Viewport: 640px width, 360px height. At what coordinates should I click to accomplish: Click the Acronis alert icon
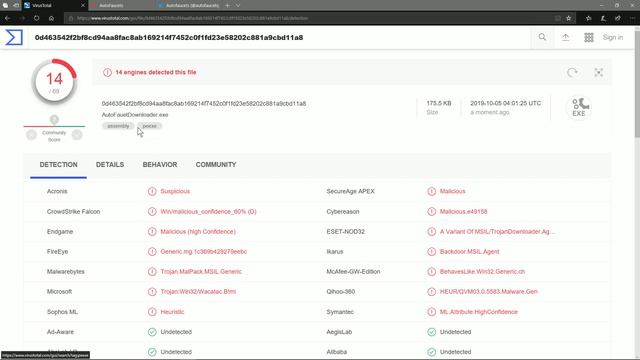click(152, 191)
